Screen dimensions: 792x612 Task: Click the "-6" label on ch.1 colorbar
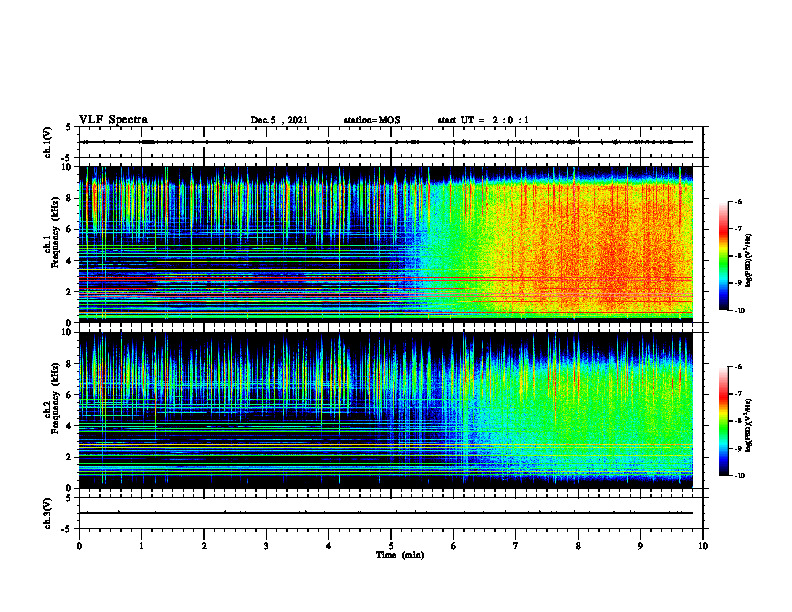(x=739, y=202)
